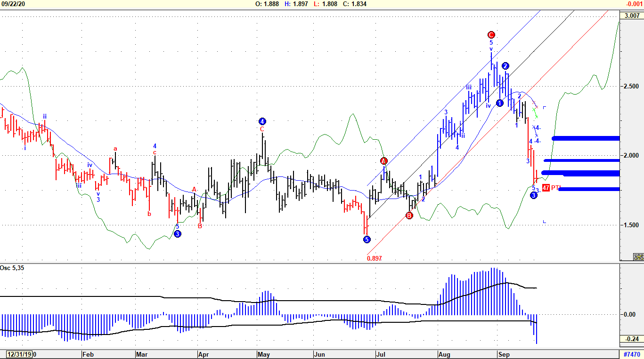Click the red 47 PTI indicator box

546,188
